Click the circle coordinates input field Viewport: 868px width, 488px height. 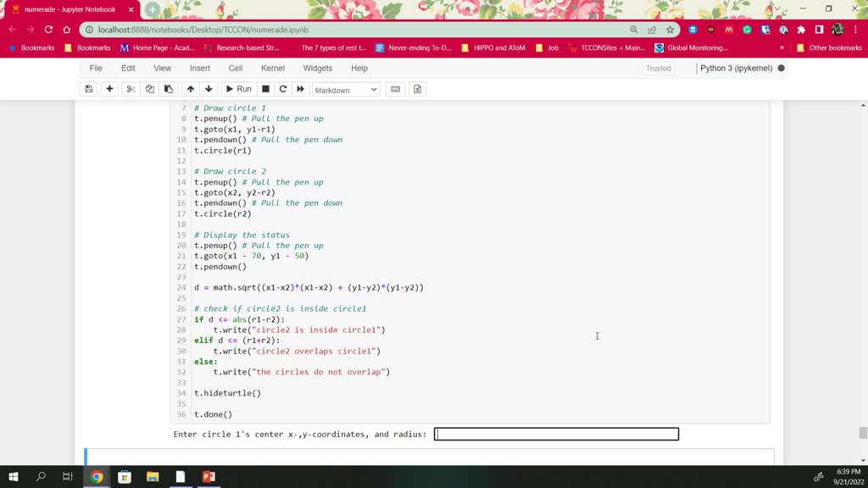pyautogui.click(x=556, y=434)
